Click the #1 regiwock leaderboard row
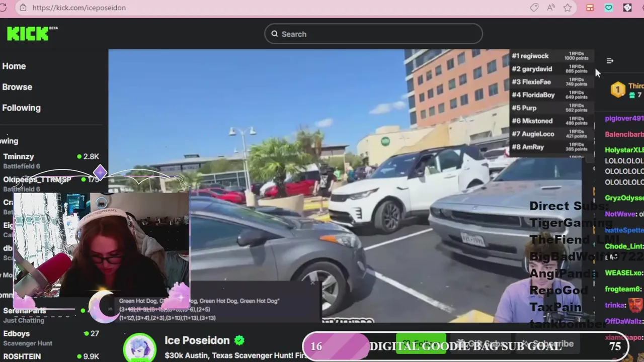Viewport: 644px width, 362px height. pos(550,56)
